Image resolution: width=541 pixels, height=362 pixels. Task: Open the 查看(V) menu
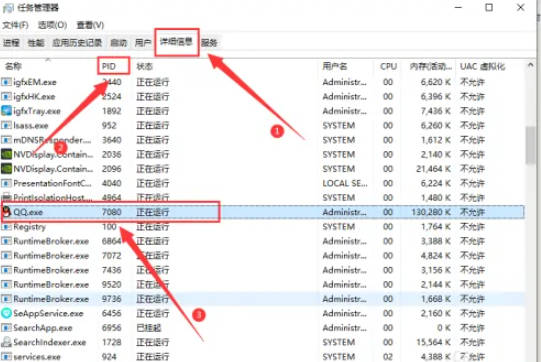point(90,25)
